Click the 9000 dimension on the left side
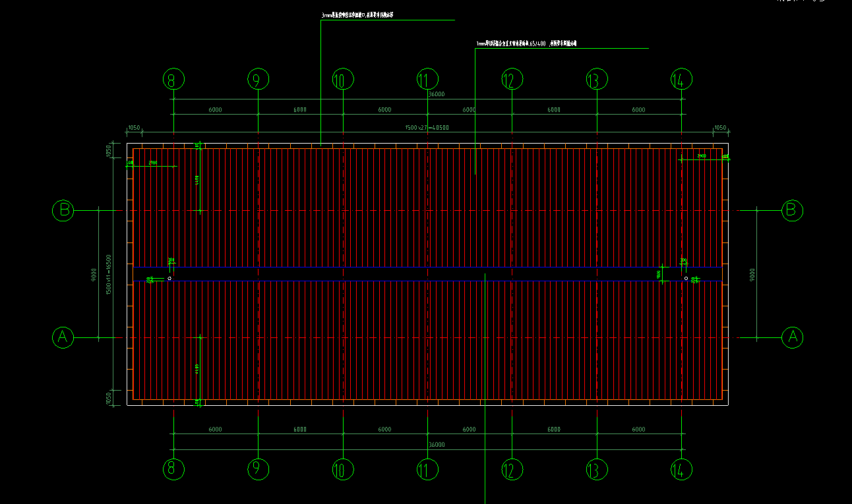This screenshot has width=852, height=504. coord(94,274)
